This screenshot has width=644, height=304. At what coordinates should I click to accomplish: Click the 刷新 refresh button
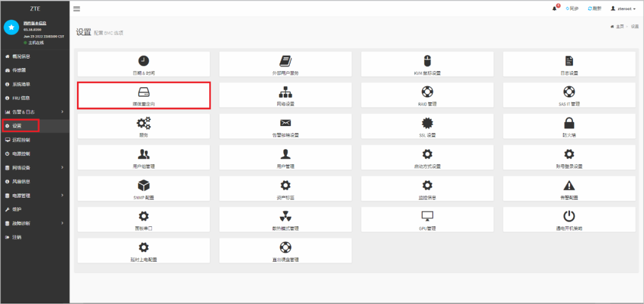point(595,9)
